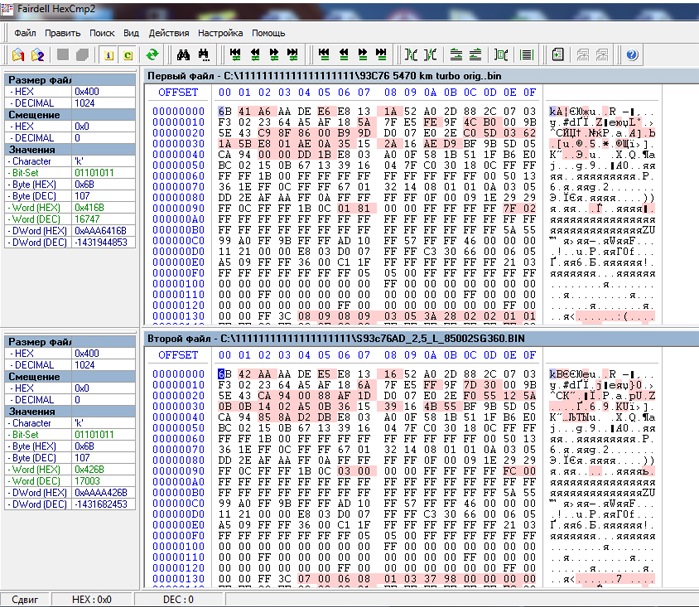699x607 pixels.
Task: Click Find Next binoculars-with-dots icon
Action: [x=204, y=55]
